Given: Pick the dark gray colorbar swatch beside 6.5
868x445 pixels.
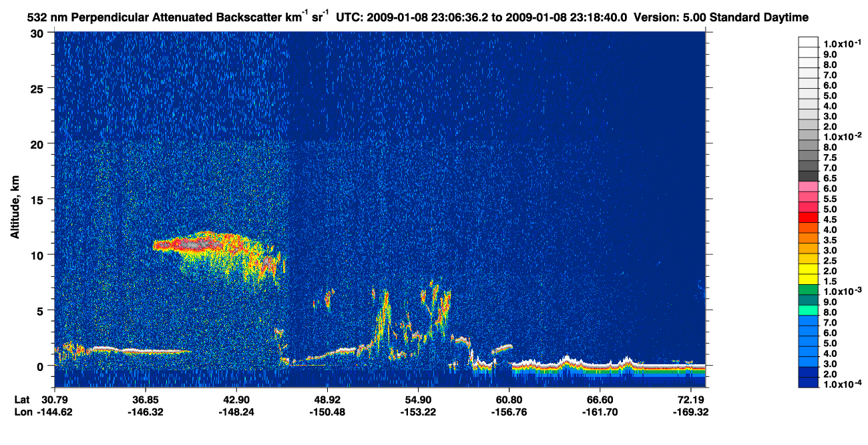Looking at the screenshot, I should pos(808,176).
